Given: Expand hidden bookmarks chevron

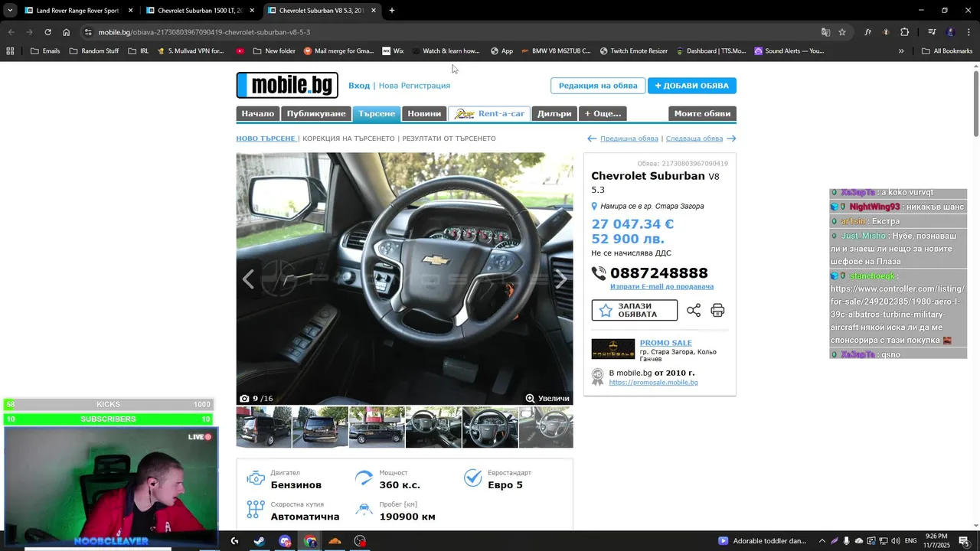Looking at the screenshot, I should [x=901, y=51].
